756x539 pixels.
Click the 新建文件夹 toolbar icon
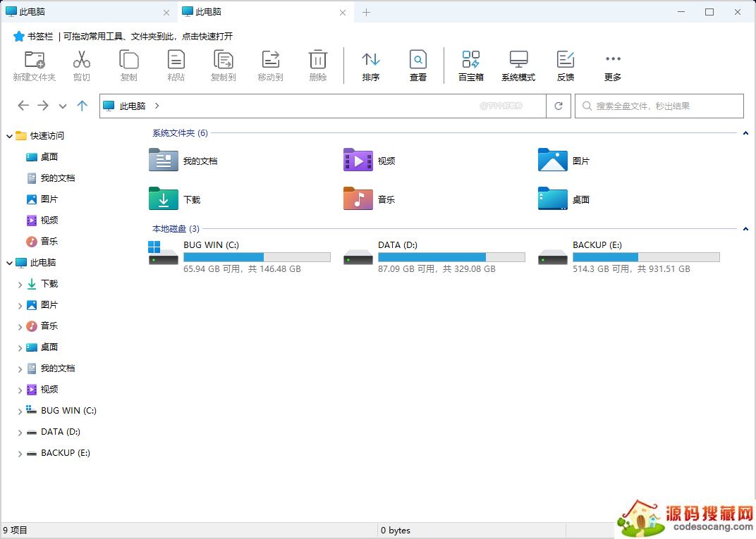click(34, 60)
